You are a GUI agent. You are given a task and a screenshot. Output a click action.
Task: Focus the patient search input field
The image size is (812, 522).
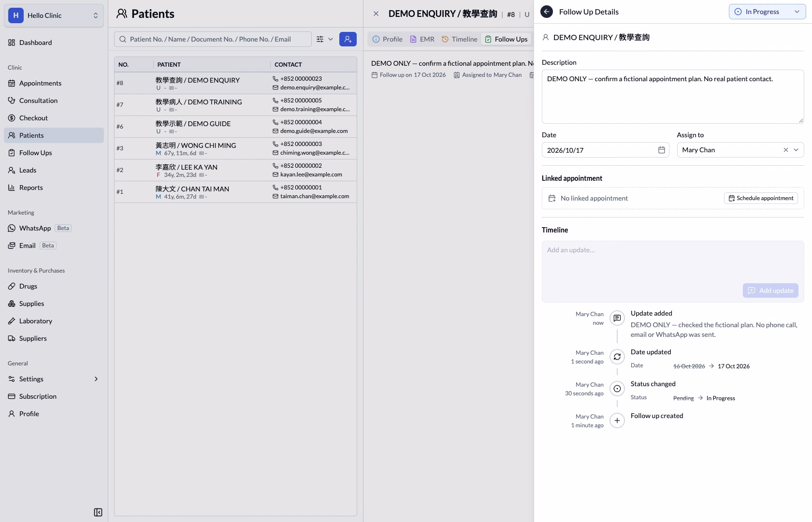[x=213, y=39]
